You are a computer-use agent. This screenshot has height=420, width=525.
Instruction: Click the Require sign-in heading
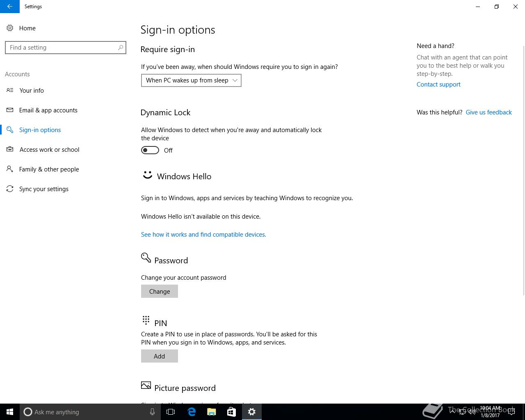coord(168,49)
